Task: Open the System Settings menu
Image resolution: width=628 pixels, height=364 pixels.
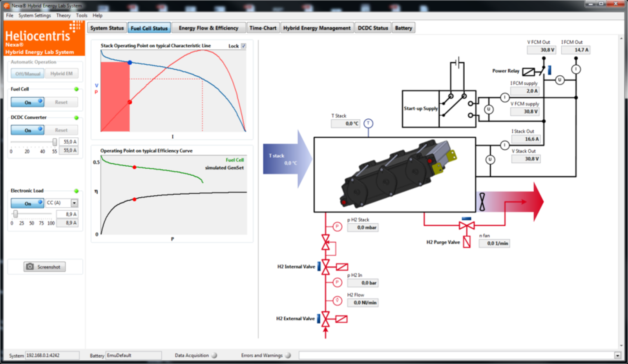Action: click(35, 15)
